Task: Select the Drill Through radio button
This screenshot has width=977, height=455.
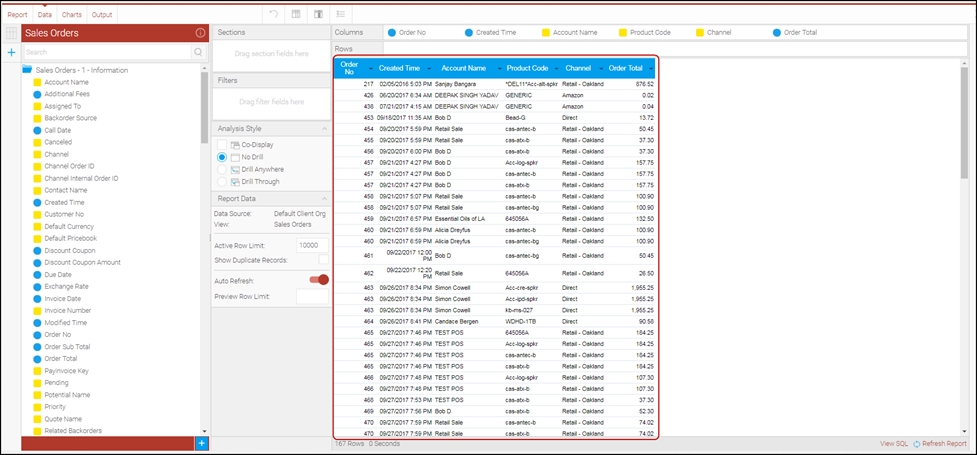Action: pos(221,182)
